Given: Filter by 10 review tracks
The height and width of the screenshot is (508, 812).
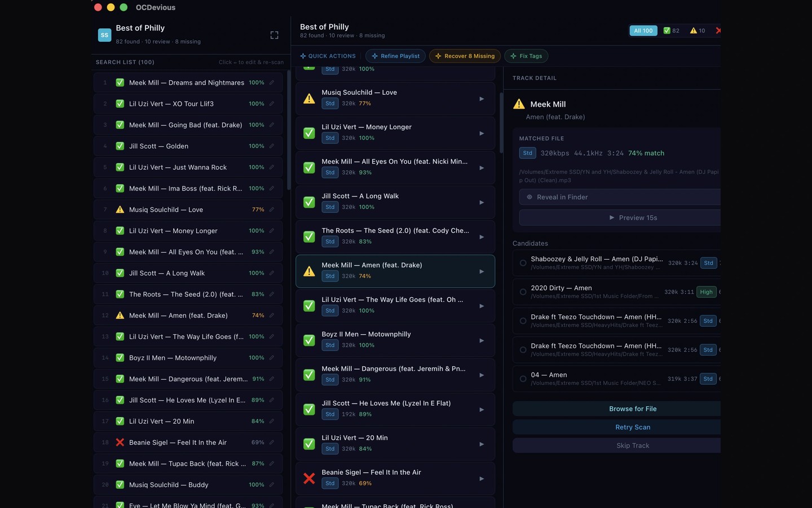Looking at the screenshot, I should [698, 30].
